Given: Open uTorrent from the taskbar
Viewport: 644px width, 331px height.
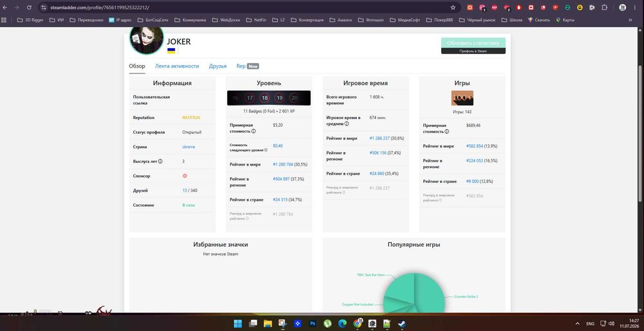Looking at the screenshot, I should (327, 324).
